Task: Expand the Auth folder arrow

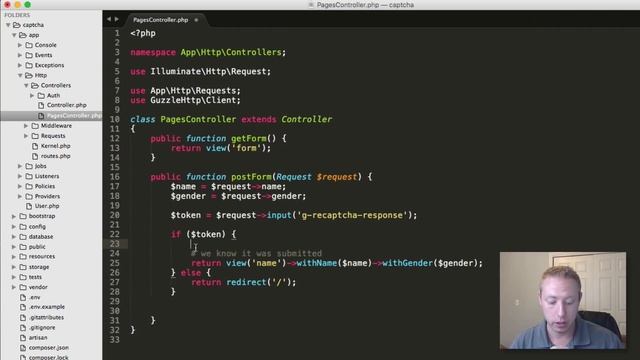Action: click(x=32, y=96)
